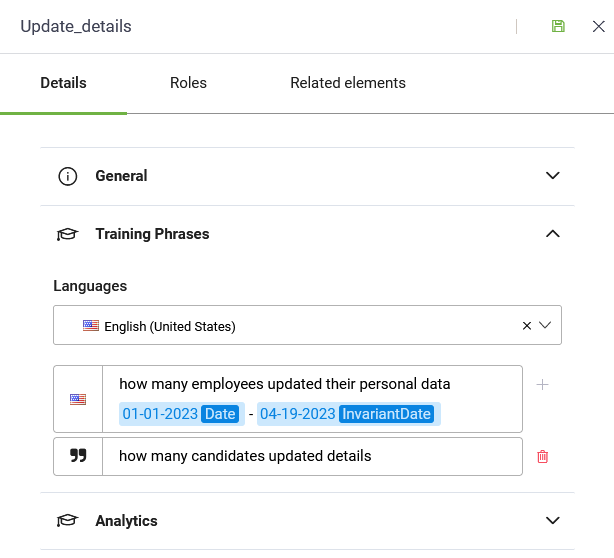This screenshot has width=614, height=558.
Task: Delete the 'how many candidates updated details' phrase
Action: point(542,457)
